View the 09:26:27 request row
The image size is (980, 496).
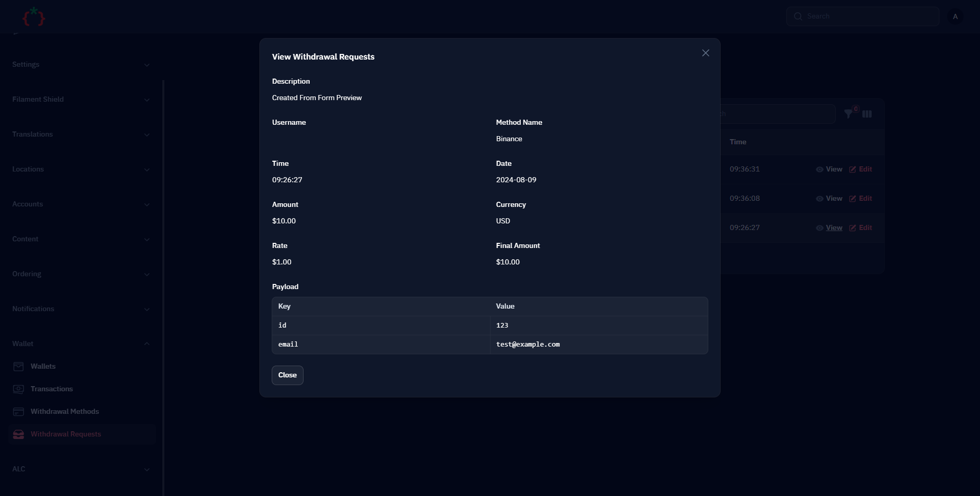tap(829, 228)
